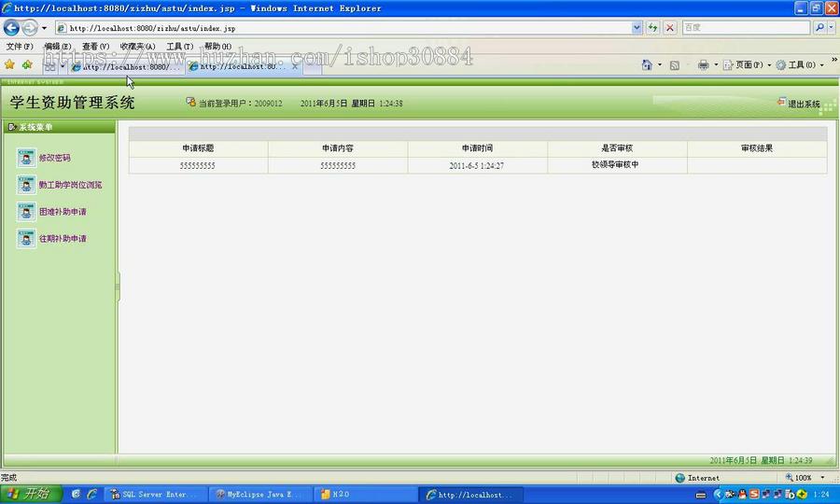
Task: Click the RSS feeds icon
Action: tap(675, 65)
